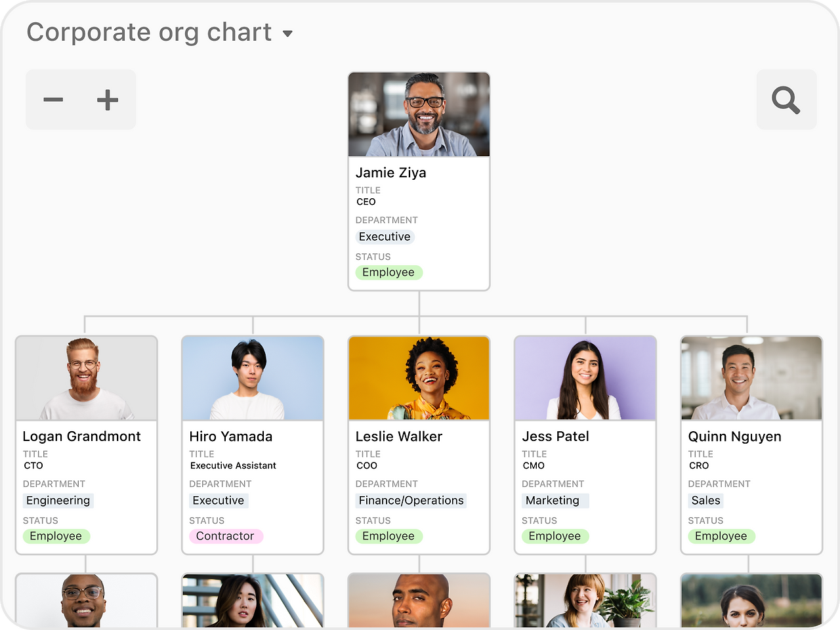
Task: Select Hiro Yamada's employee card
Action: pos(253,445)
